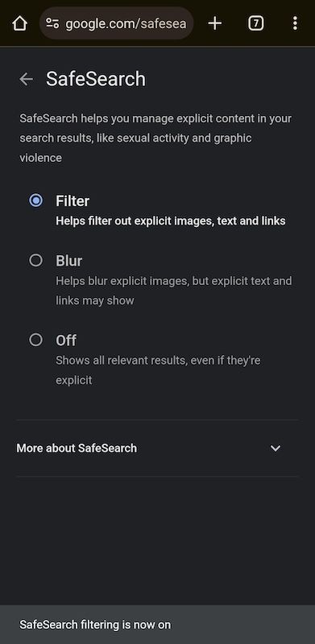Select the Off radio button

[x=35, y=340]
